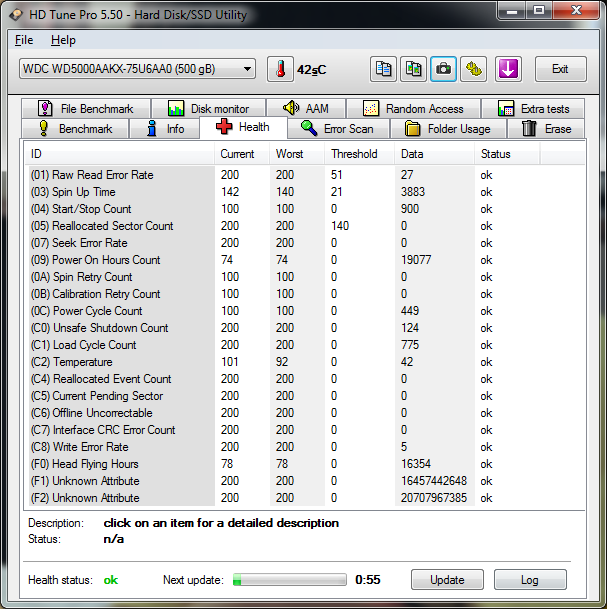Open the Error Scan tab
607x609 pixels.
(x=338, y=129)
